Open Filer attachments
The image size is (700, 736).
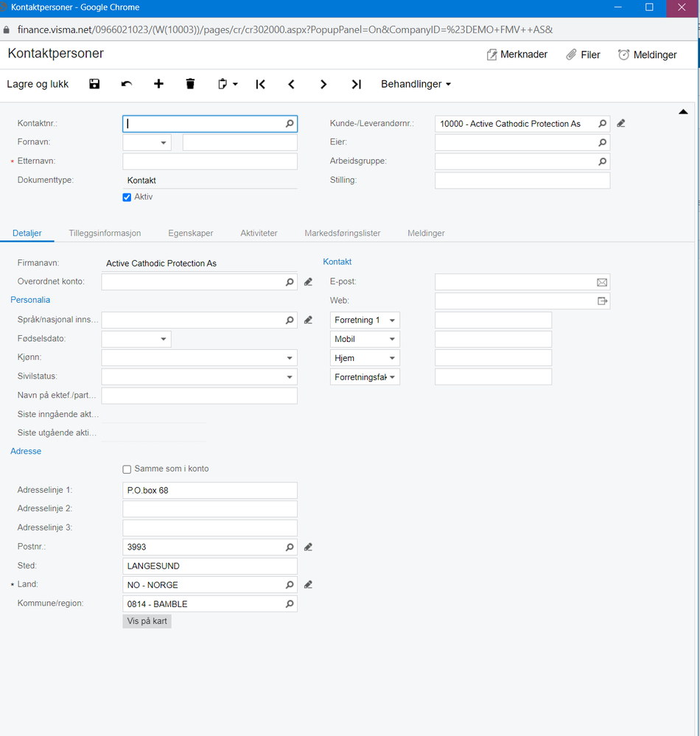click(583, 55)
